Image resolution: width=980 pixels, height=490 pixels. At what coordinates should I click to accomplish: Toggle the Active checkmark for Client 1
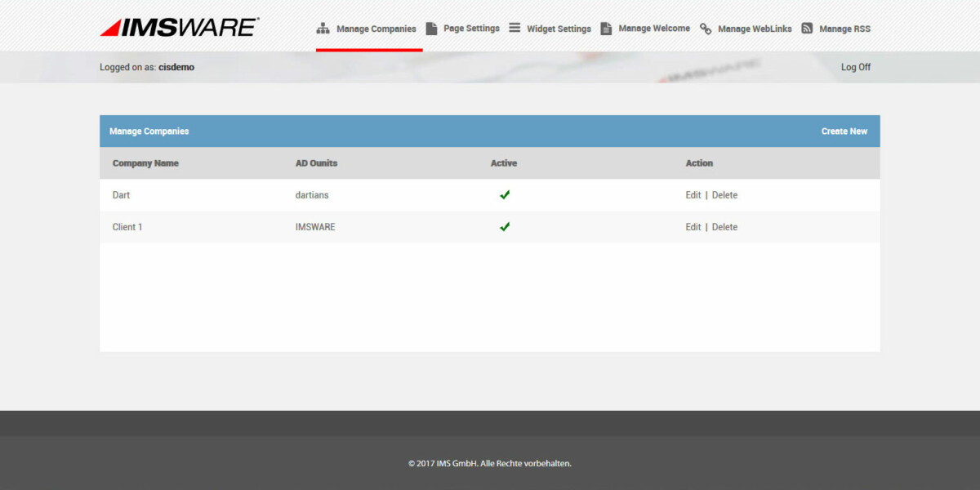pyautogui.click(x=505, y=226)
